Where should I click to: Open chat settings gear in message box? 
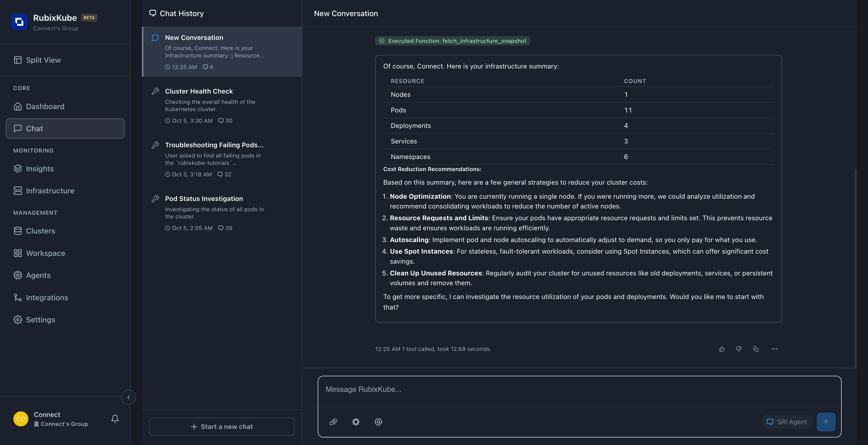click(356, 422)
